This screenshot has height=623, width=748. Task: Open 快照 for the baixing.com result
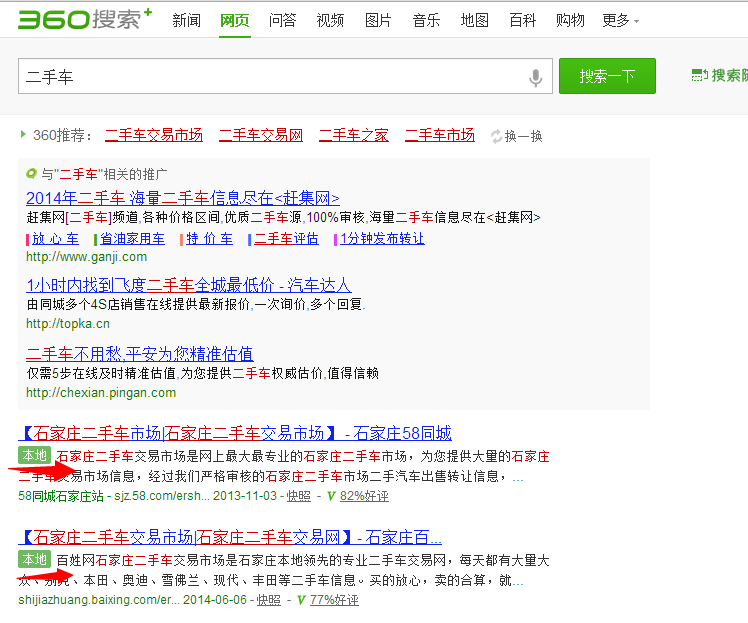coord(269,600)
